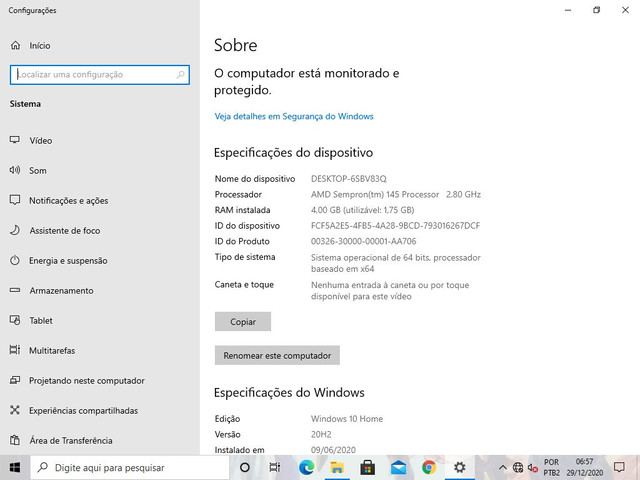Click the Energia e suspensão power icon
The width and height of the screenshot is (640, 480).
pos(15,260)
